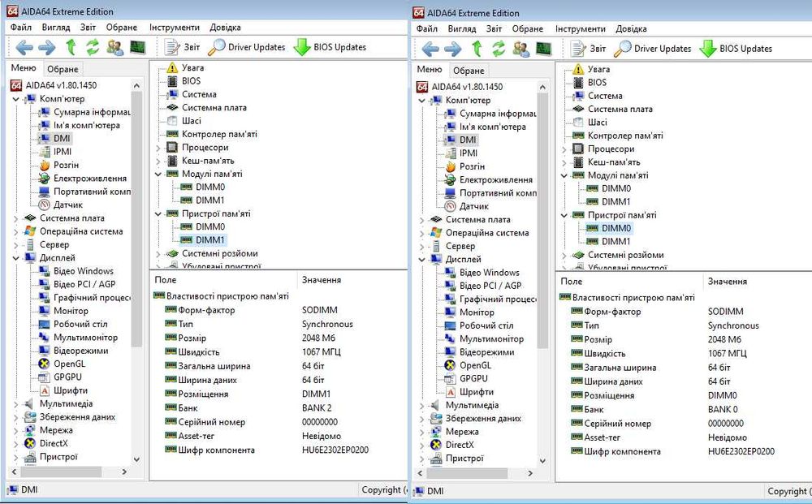Open Вигляд menu in left window

point(55,28)
